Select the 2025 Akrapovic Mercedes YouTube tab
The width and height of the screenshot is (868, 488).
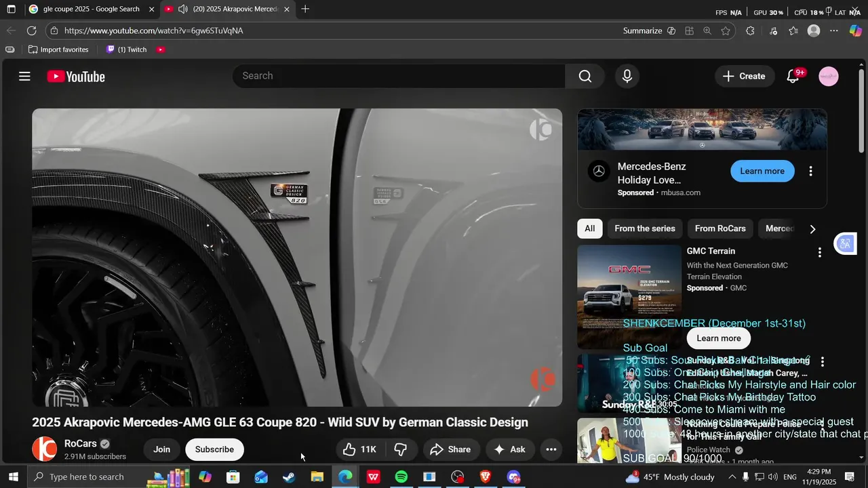click(227, 9)
